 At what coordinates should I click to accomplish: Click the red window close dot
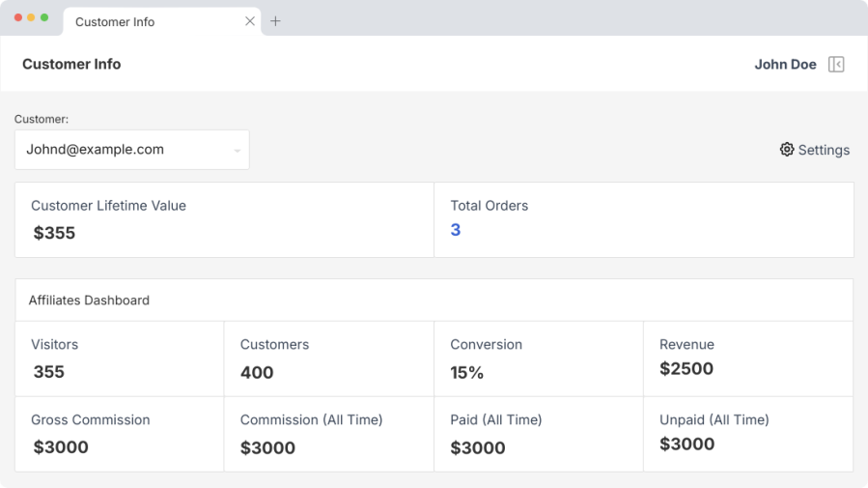(18, 17)
